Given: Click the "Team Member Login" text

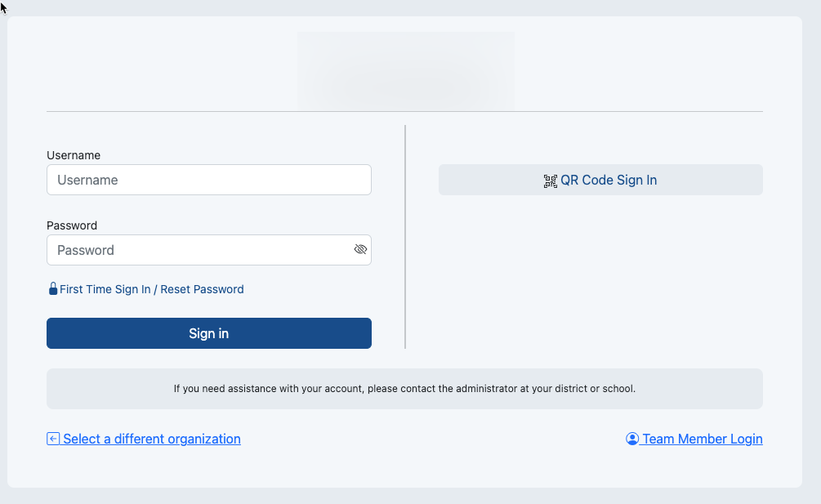Looking at the screenshot, I should 703,439.
